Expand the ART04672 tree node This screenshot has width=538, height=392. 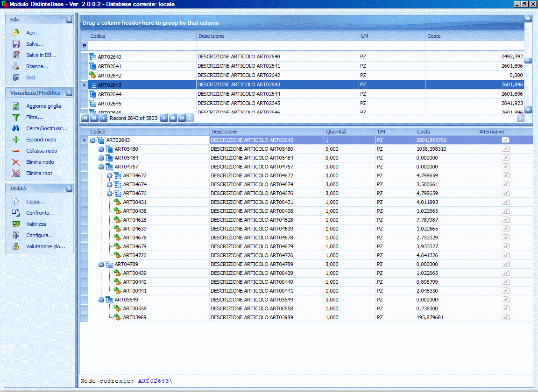[x=109, y=175]
